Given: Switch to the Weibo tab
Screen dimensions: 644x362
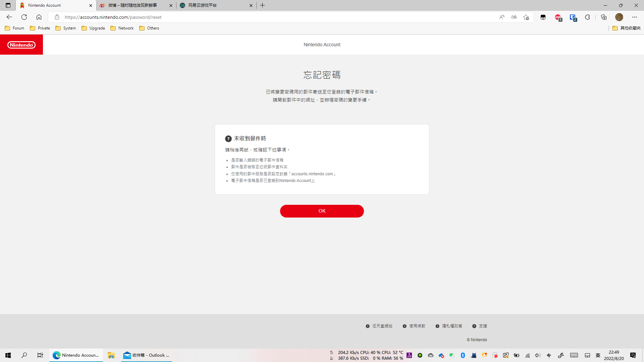Looking at the screenshot, I should [x=132, y=5].
